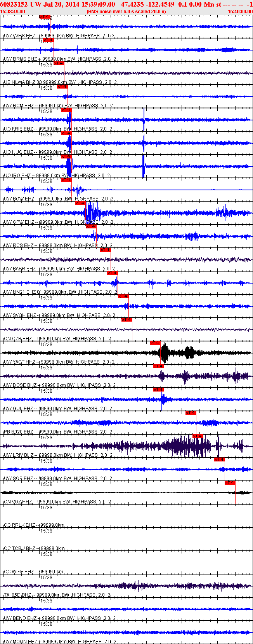Select the UW.LRIV.BHZ station label

tap(58, 455)
